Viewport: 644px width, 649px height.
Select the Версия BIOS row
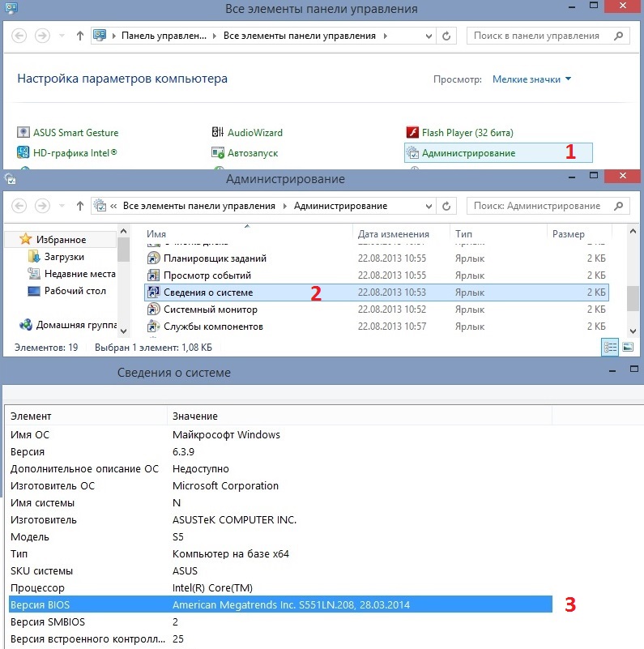click(x=280, y=604)
